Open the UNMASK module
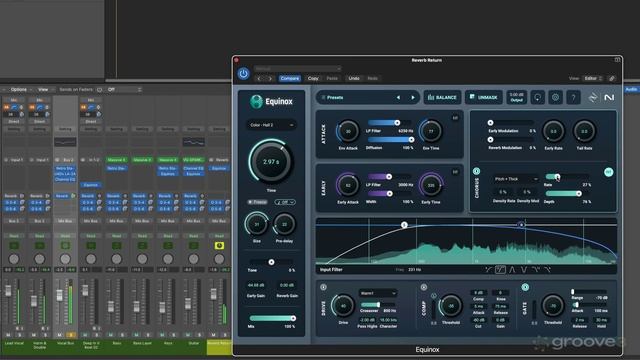The height and width of the screenshot is (360, 640). coord(484,98)
